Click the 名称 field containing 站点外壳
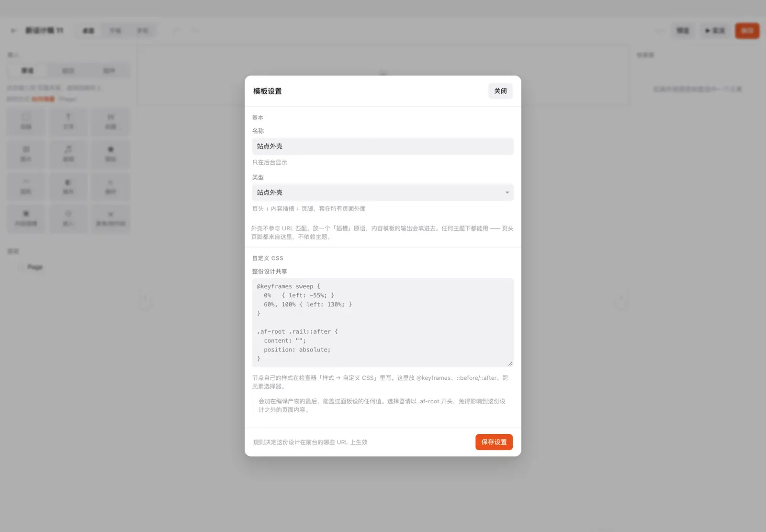Viewport: 766px width, 532px height. [x=383, y=147]
